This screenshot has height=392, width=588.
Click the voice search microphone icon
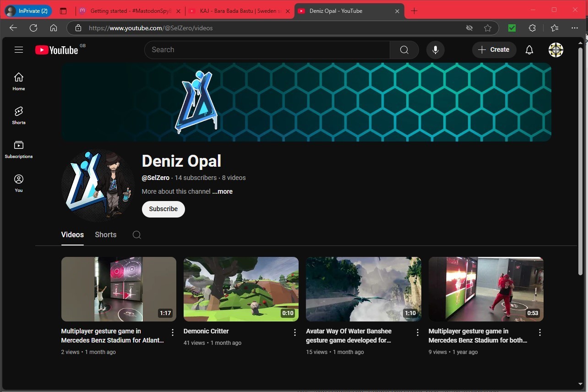click(x=436, y=50)
